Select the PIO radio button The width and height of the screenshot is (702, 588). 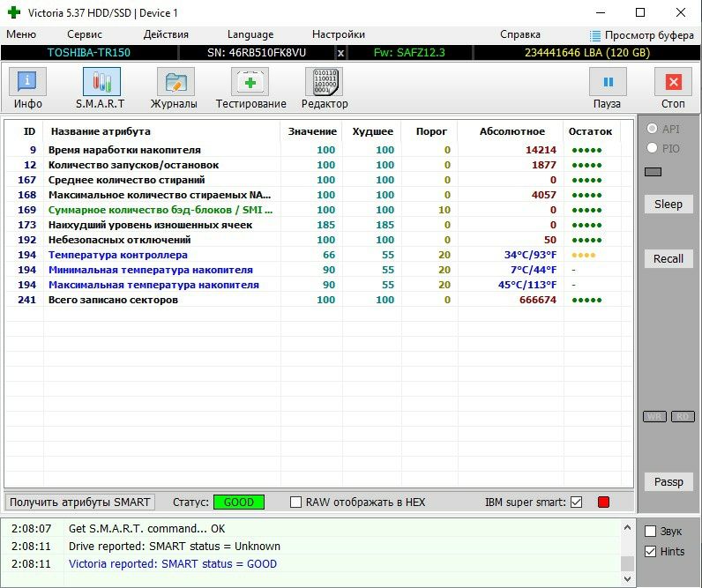[x=653, y=148]
